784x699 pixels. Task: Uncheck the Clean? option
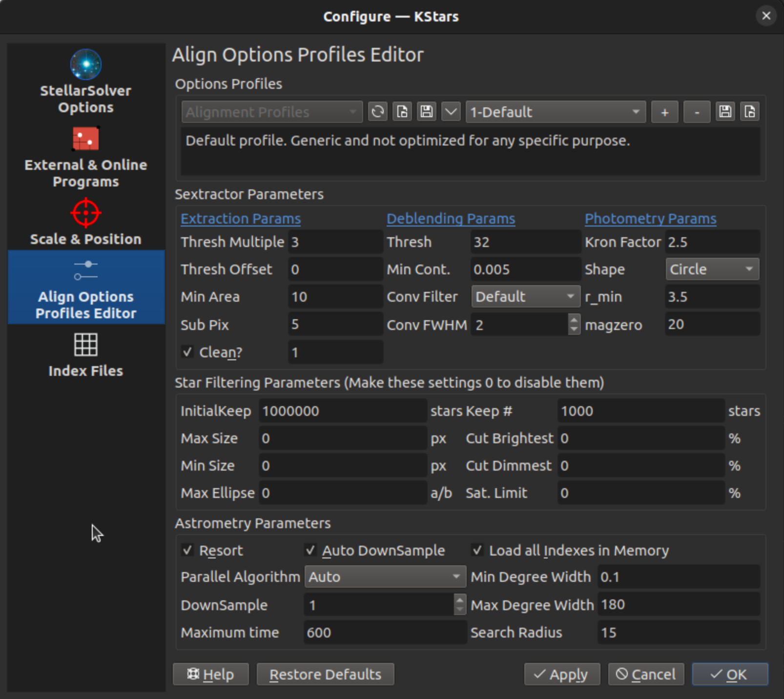(187, 352)
